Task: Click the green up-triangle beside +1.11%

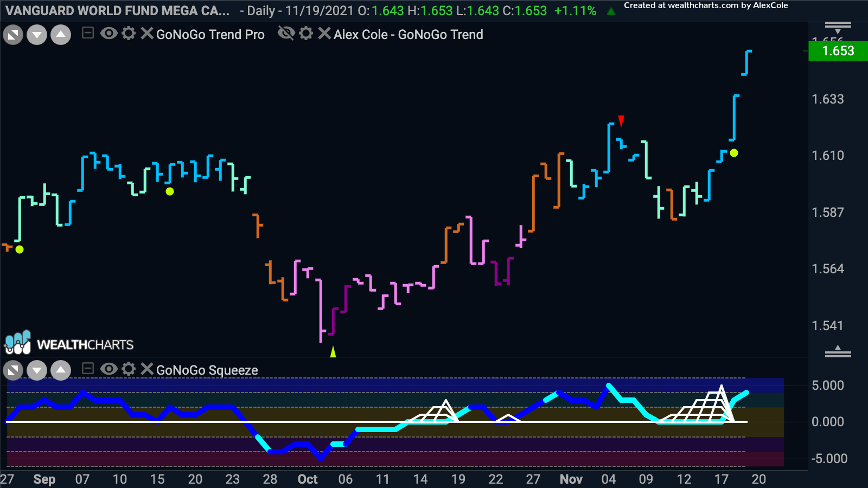Action: point(611,11)
